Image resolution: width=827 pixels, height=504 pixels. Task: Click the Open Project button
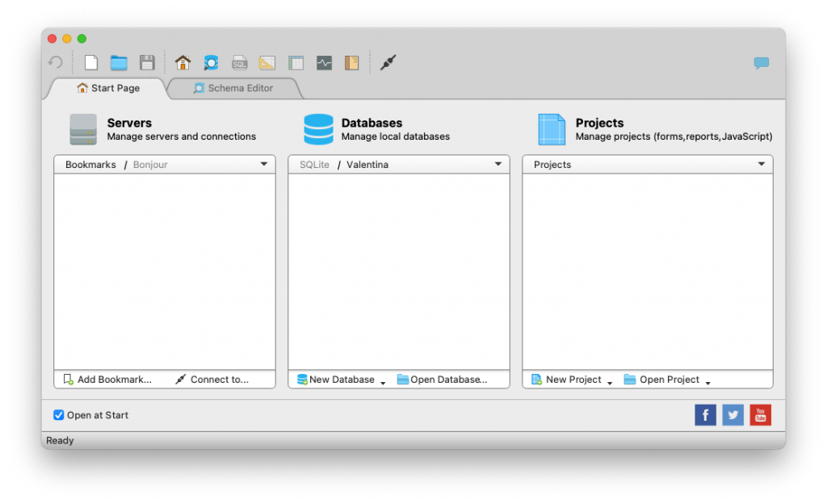point(661,379)
